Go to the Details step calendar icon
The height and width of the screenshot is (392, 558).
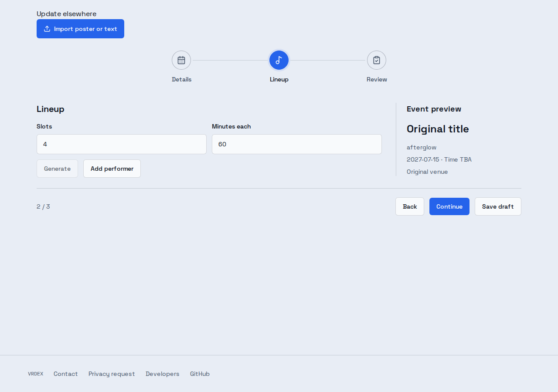181,60
